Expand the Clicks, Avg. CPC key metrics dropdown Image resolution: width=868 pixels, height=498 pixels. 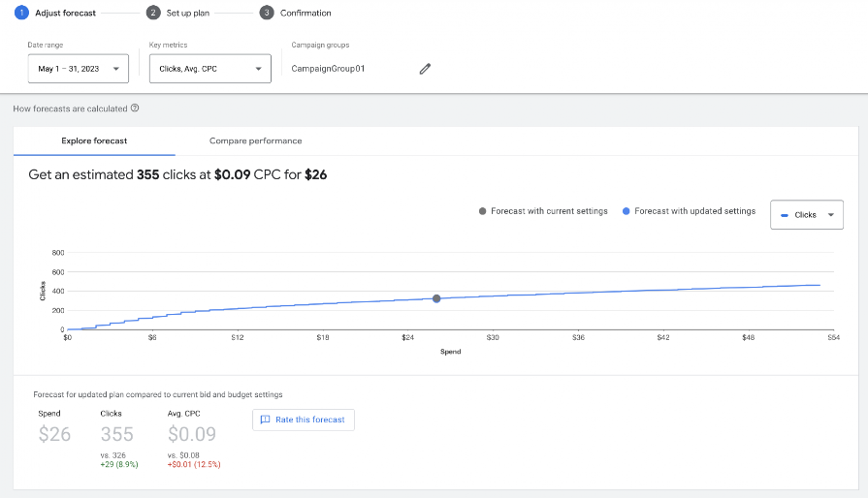(x=209, y=69)
